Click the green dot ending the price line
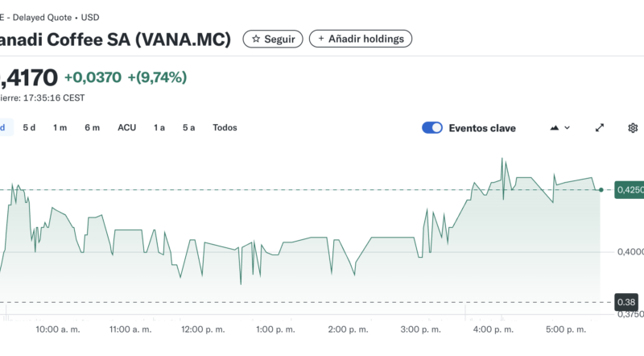644x356 pixels. 601,189
